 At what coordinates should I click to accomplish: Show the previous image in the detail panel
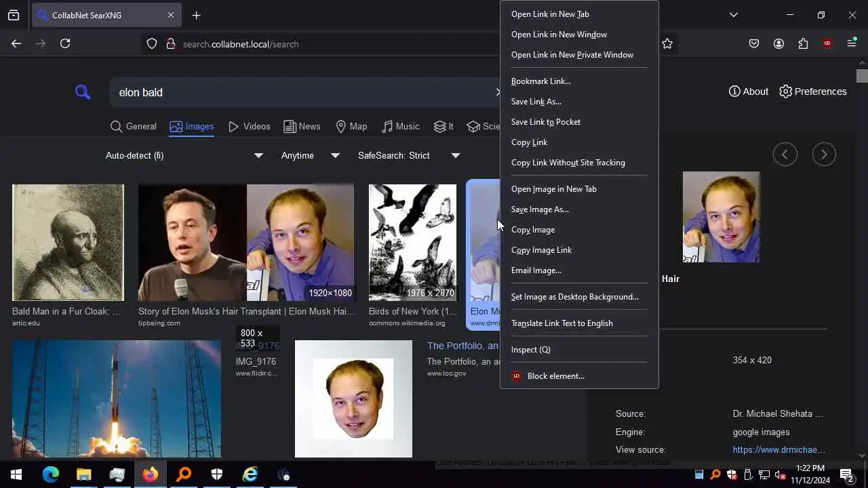pos(785,155)
